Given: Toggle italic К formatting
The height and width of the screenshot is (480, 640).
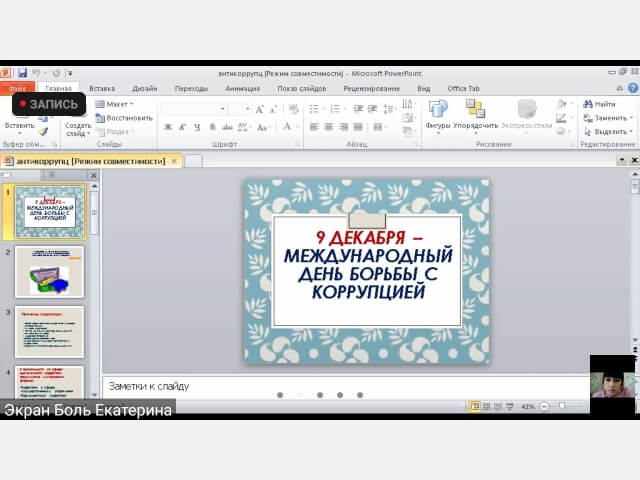Looking at the screenshot, I should coord(182,127).
